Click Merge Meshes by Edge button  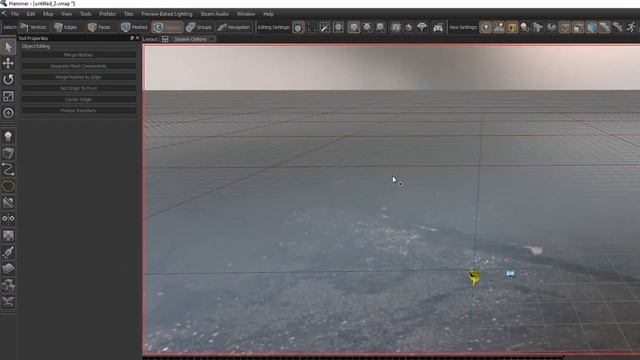[78, 77]
